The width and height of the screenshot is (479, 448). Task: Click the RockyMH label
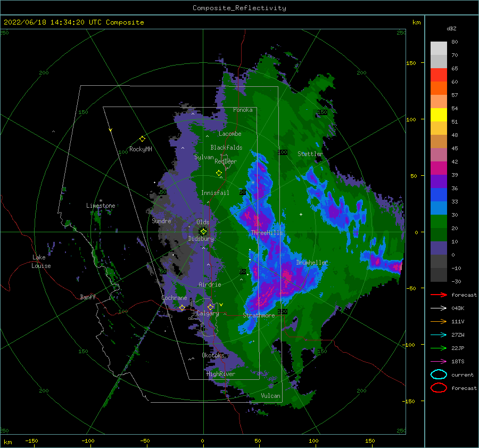coord(141,149)
